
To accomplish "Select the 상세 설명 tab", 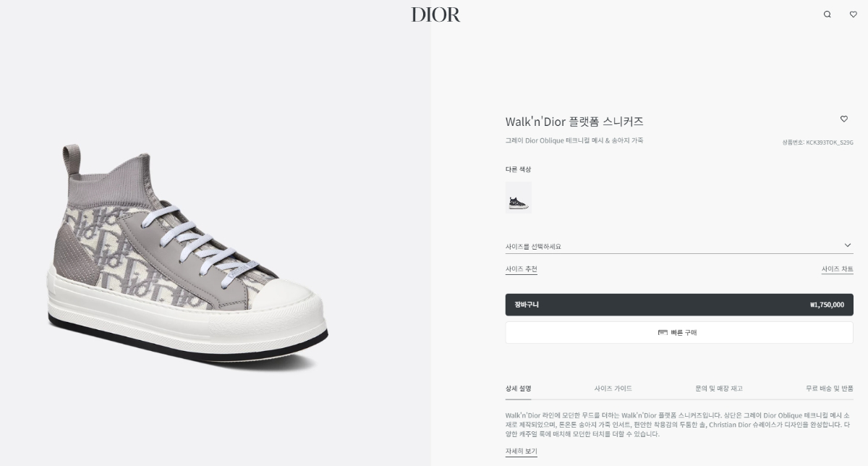I will pos(518,389).
